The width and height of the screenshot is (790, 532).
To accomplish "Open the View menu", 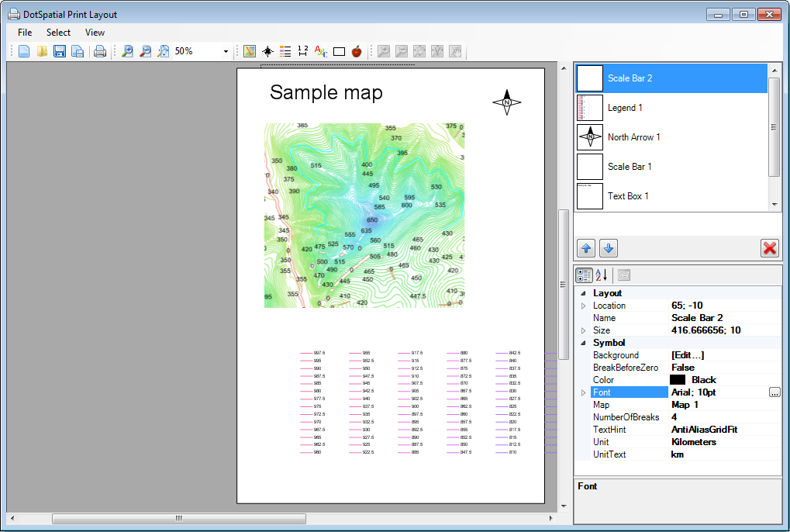I will pos(95,33).
